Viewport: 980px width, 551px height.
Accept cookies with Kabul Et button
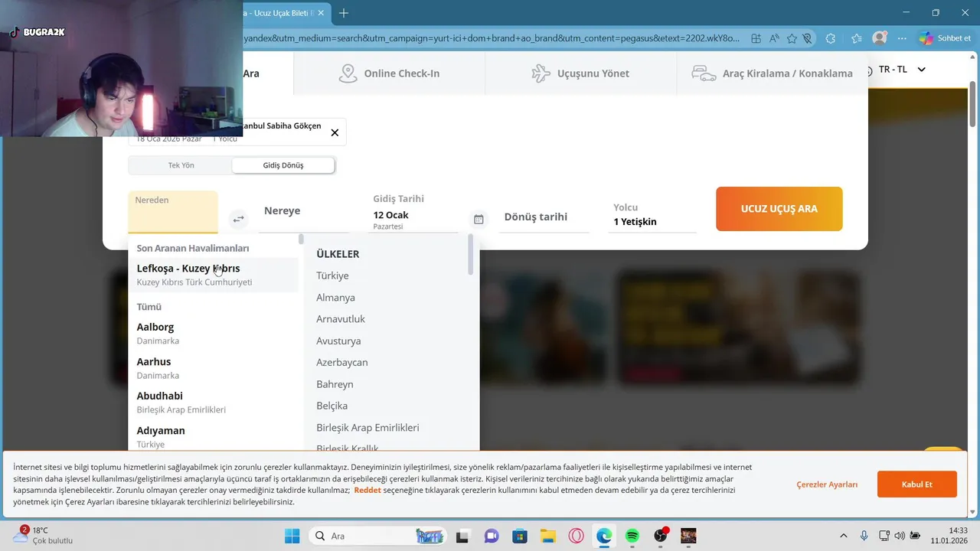click(917, 484)
